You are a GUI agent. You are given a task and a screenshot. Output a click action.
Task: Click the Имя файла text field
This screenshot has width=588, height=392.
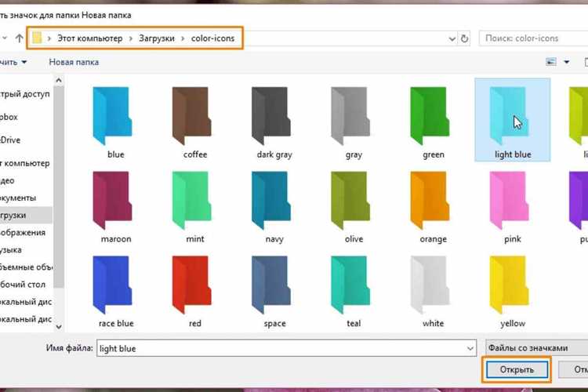click(286, 348)
